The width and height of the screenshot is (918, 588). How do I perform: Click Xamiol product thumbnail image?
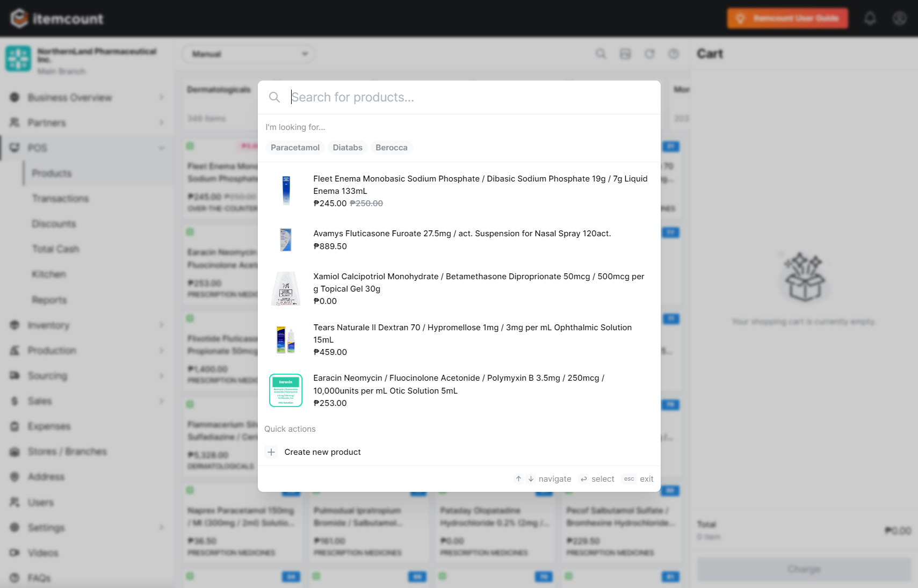286,288
